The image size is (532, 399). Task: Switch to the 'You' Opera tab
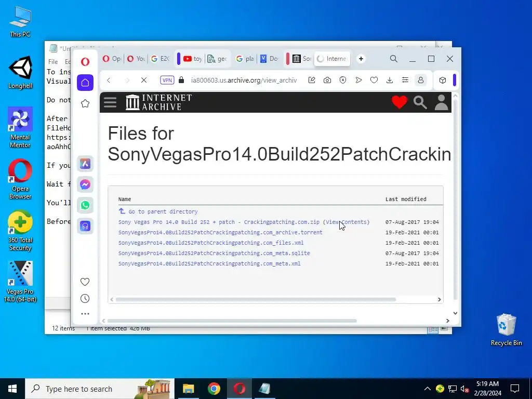point(136,59)
